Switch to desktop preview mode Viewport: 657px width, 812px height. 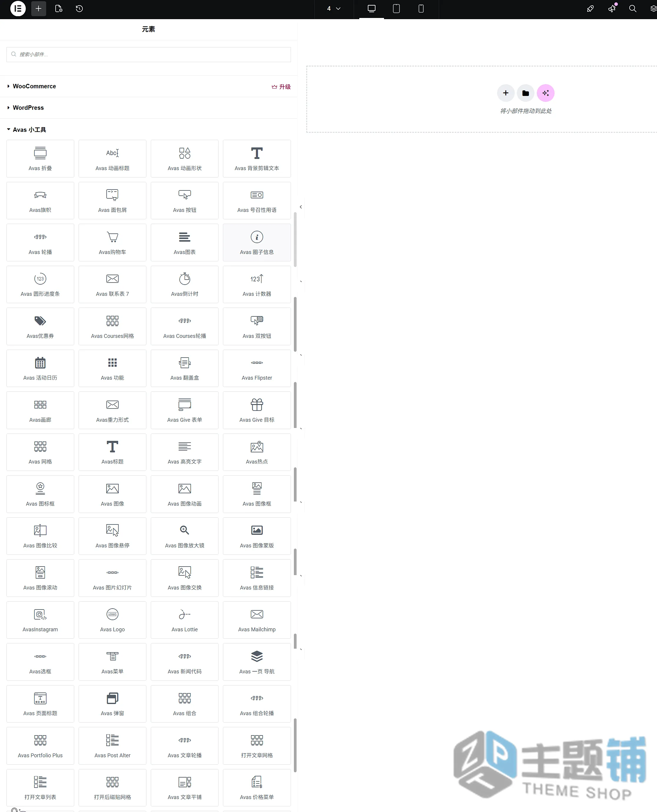[x=372, y=9]
